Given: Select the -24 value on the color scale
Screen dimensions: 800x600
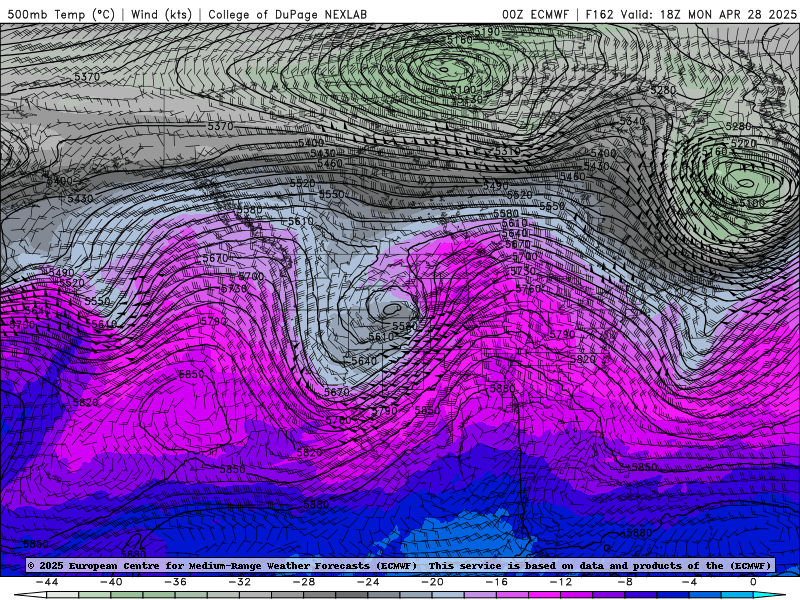Looking at the screenshot, I should click(x=368, y=582).
